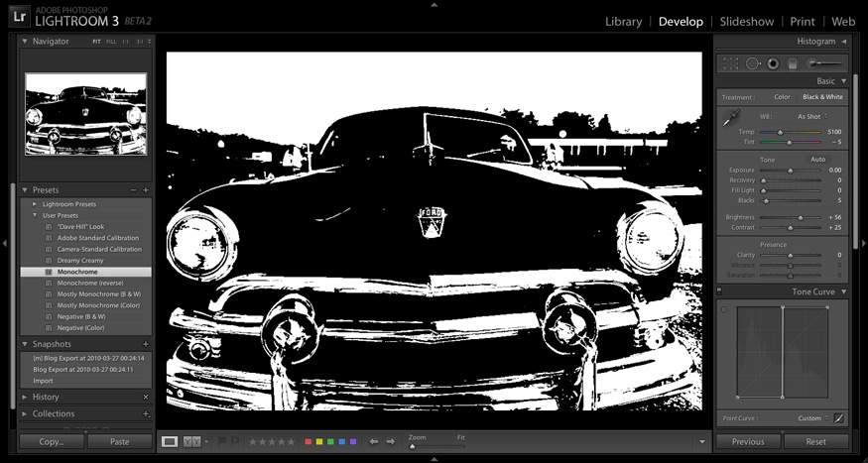The width and height of the screenshot is (868, 463).
Task: Open Before/After comparison view
Action: [191, 441]
